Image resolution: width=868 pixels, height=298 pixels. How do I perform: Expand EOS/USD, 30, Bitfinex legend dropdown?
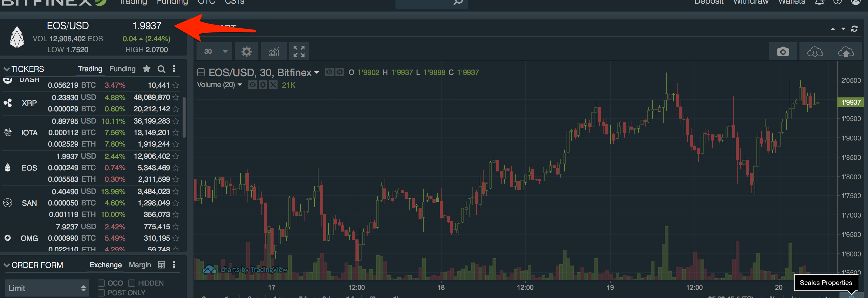point(316,73)
